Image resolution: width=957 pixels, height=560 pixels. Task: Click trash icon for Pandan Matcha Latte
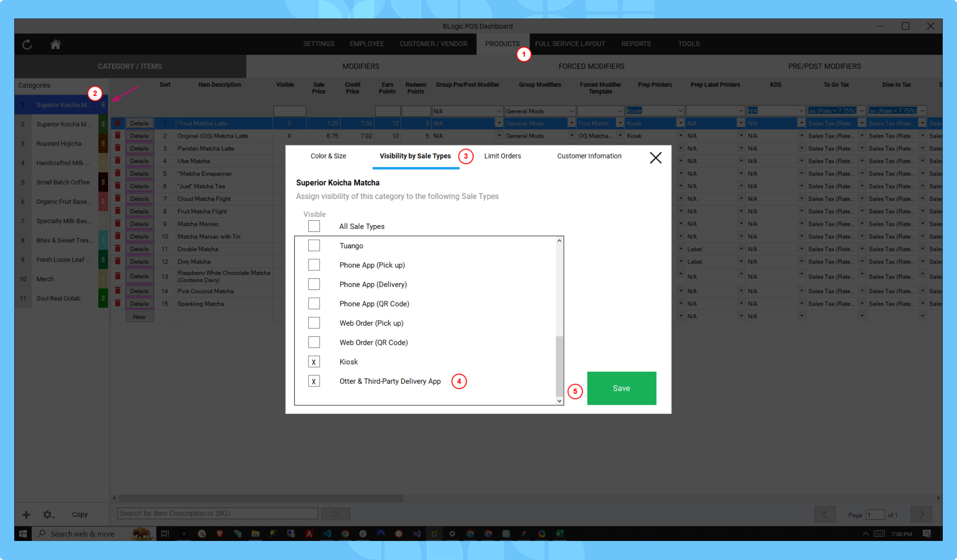118,148
